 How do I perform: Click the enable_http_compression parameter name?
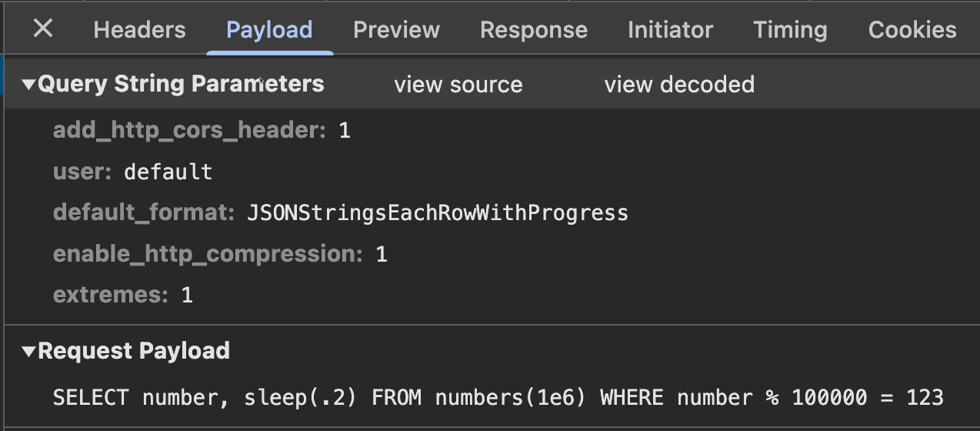[207, 253]
